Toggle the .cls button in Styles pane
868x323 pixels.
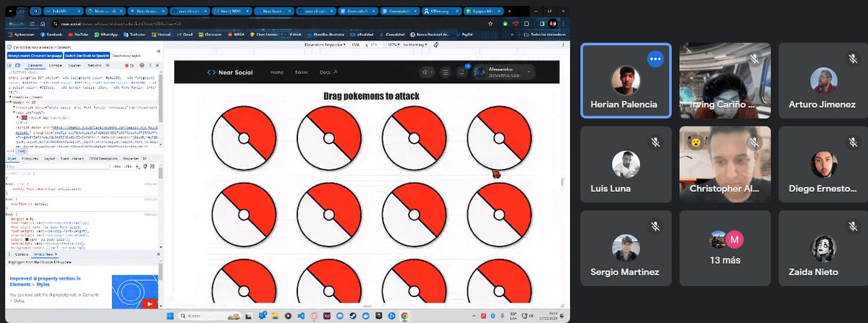tap(127, 166)
